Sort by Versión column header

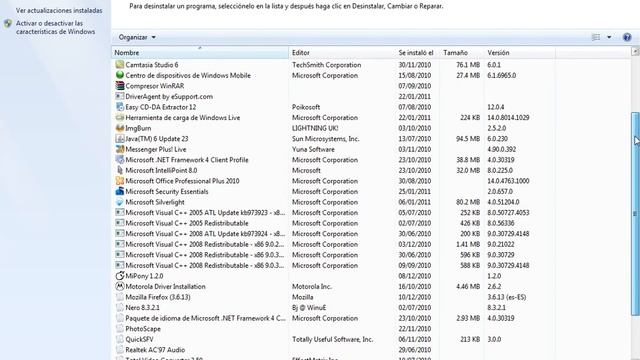coord(520,53)
